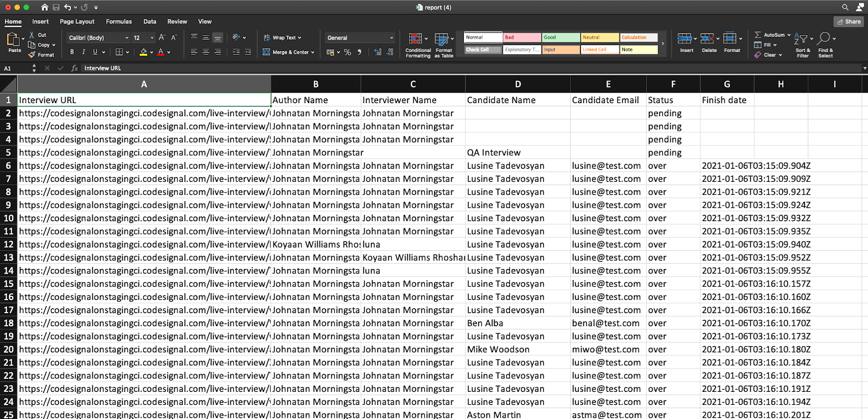Click Wrap Text
This screenshot has width=868, height=419.
282,37
